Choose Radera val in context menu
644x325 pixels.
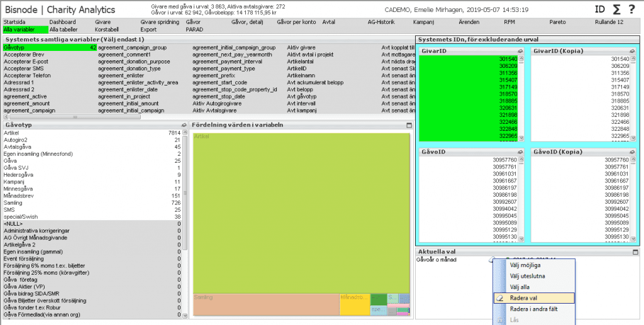click(x=533, y=299)
